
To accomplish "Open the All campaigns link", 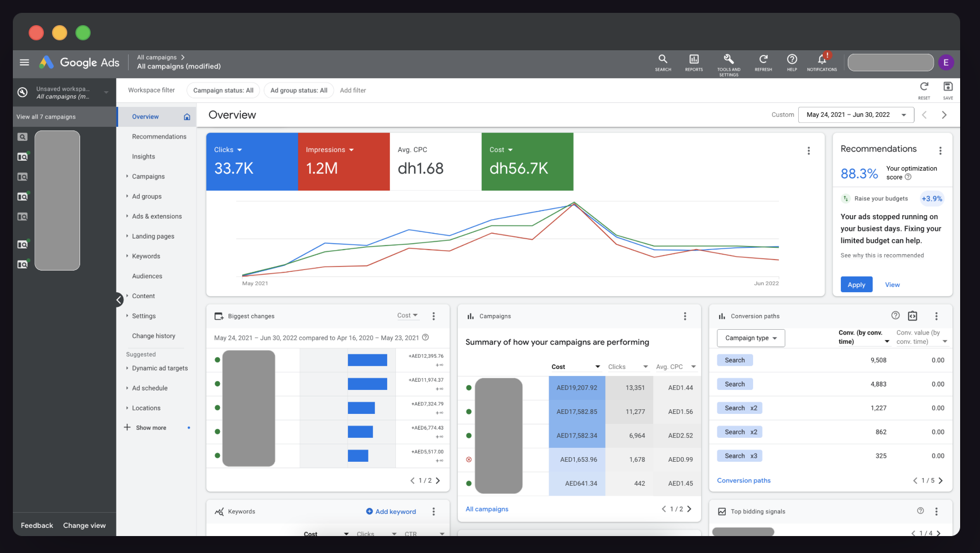I will pyautogui.click(x=487, y=509).
